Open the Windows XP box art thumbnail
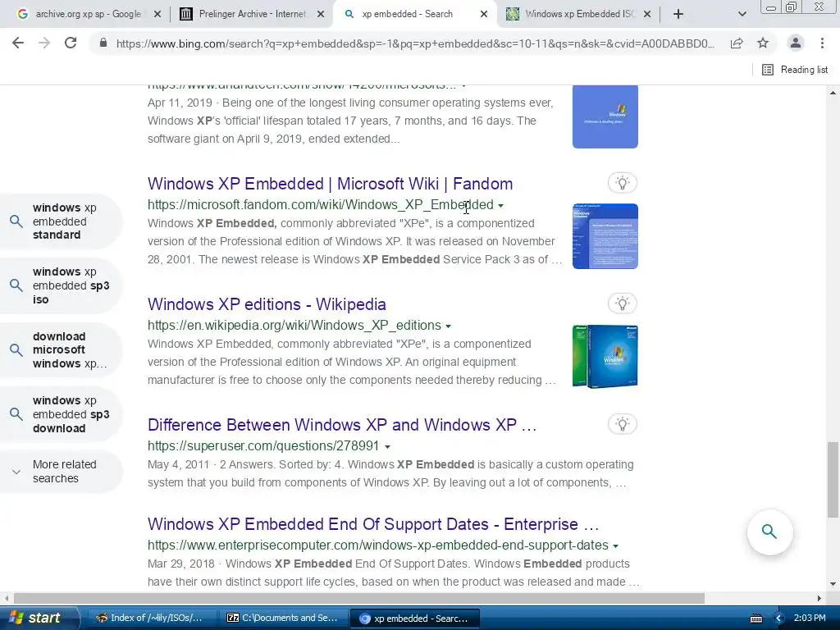The image size is (840, 630). coord(605,356)
